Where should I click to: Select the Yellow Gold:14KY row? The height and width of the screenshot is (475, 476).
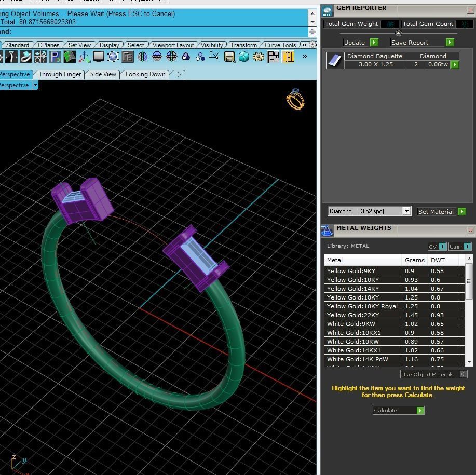pos(394,288)
